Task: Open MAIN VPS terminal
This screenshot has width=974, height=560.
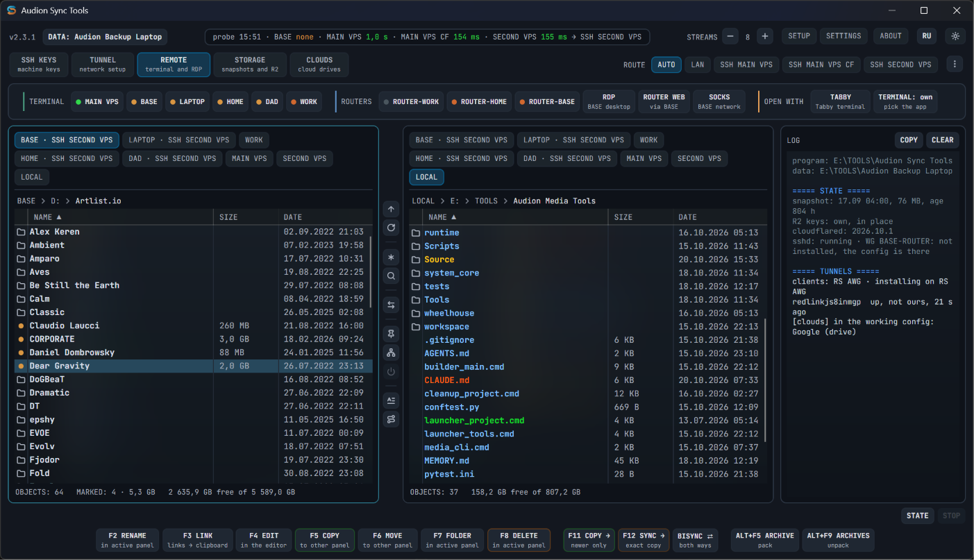Action: coord(96,101)
